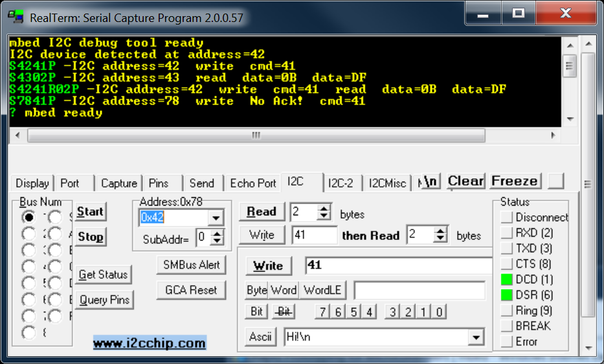Increase the SubAddr spinner value
The image size is (604, 364).
[219, 233]
